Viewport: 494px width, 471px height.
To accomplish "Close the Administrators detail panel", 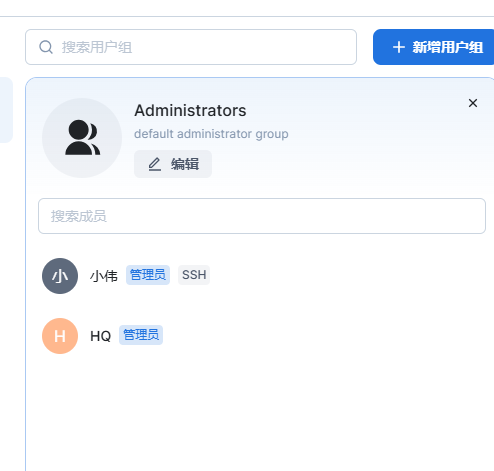I will [473, 103].
